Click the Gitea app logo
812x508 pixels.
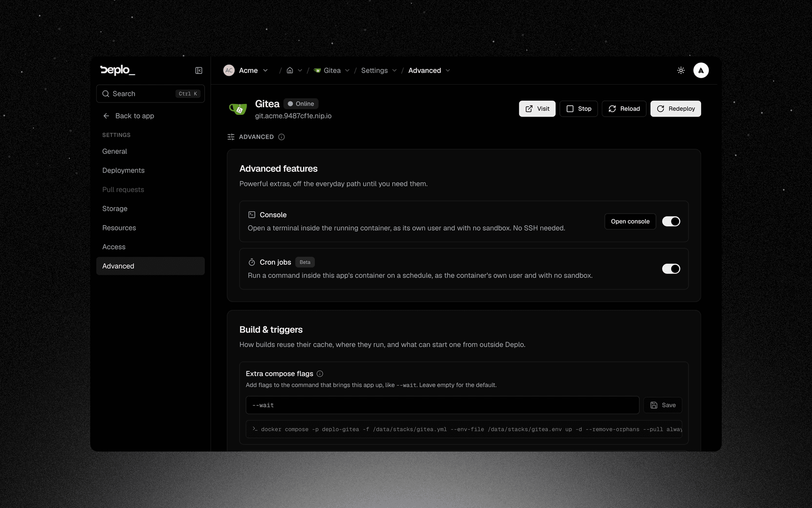(x=238, y=109)
